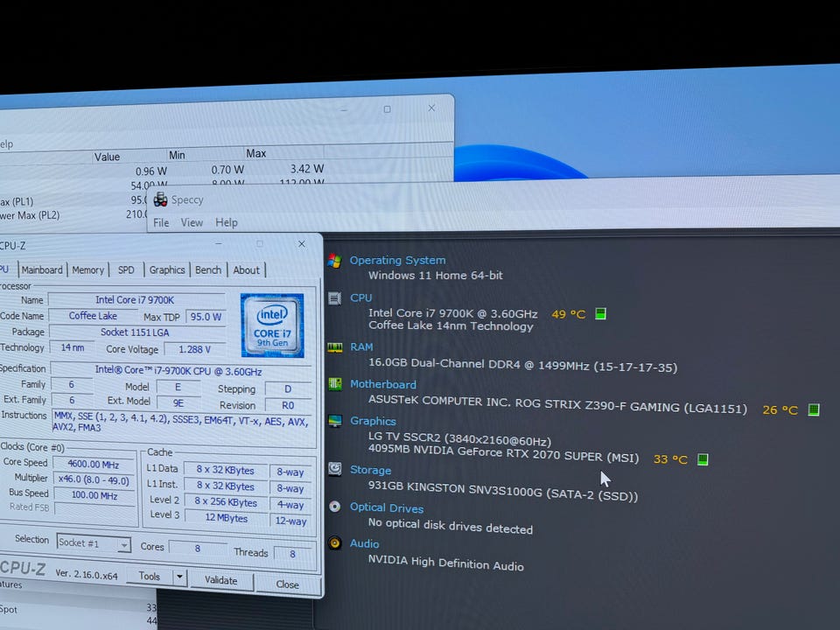
Task: Click the Intel Core i7 9th Gen logo
Action: 272,325
